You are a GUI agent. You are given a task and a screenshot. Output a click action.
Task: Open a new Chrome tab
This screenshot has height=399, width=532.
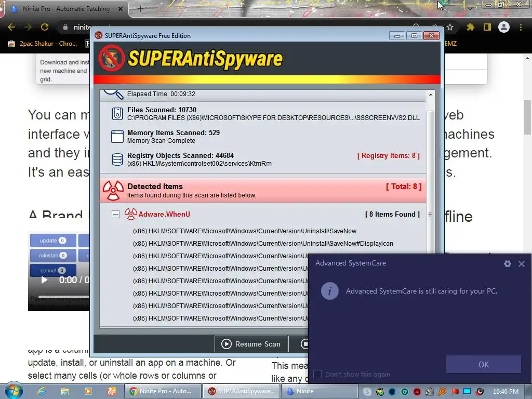pyautogui.click(x=140, y=9)
